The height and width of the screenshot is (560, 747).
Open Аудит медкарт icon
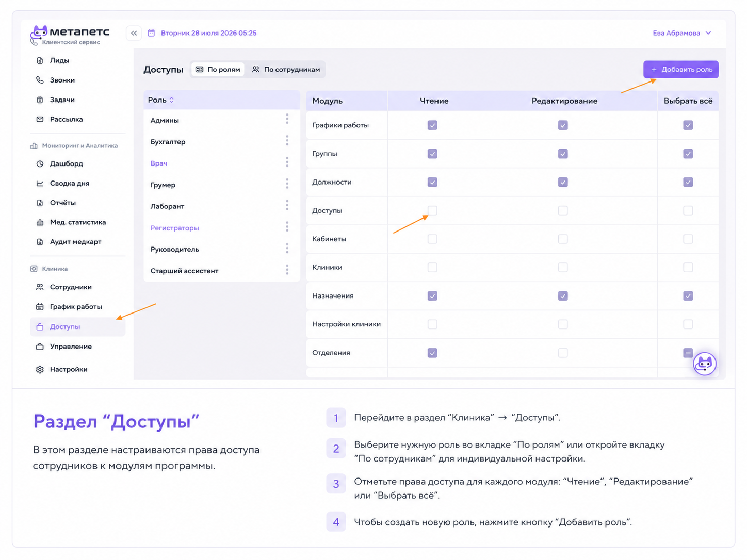pyautogui.click(x=40, y=242)
